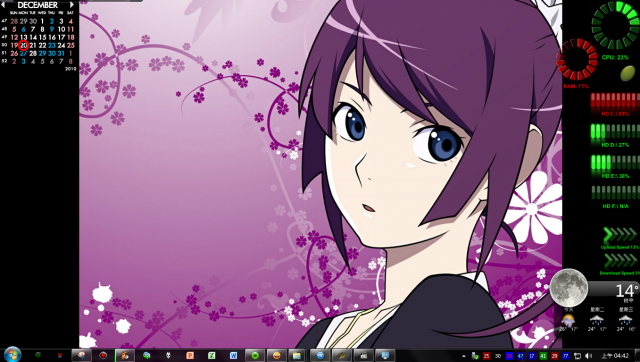Open the volume speaker tray icon
Screen dimensions: 640x362
pyautogui.click(x=588, y=356)
